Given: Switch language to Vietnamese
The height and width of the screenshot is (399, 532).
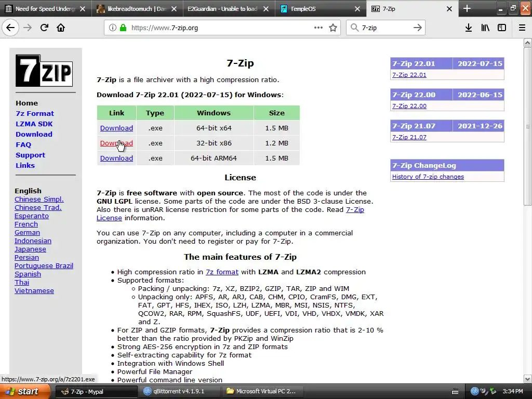Looking at the screenshot, I should pyautogui.click(x=34, y=290).
